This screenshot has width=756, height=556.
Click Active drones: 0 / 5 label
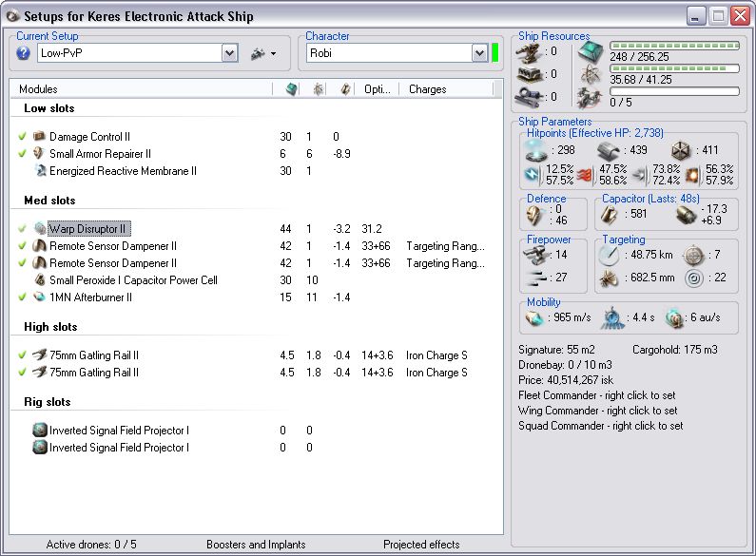pos(91,545)
